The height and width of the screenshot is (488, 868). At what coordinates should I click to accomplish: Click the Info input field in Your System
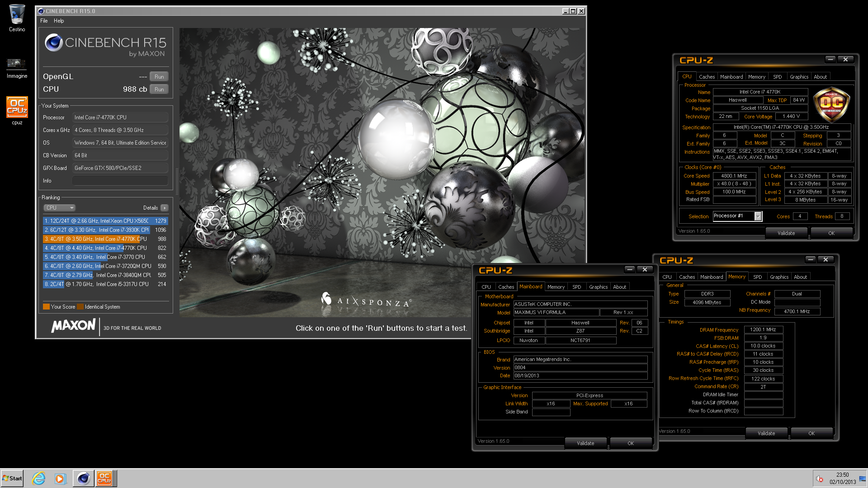click(x=120, y=181)
